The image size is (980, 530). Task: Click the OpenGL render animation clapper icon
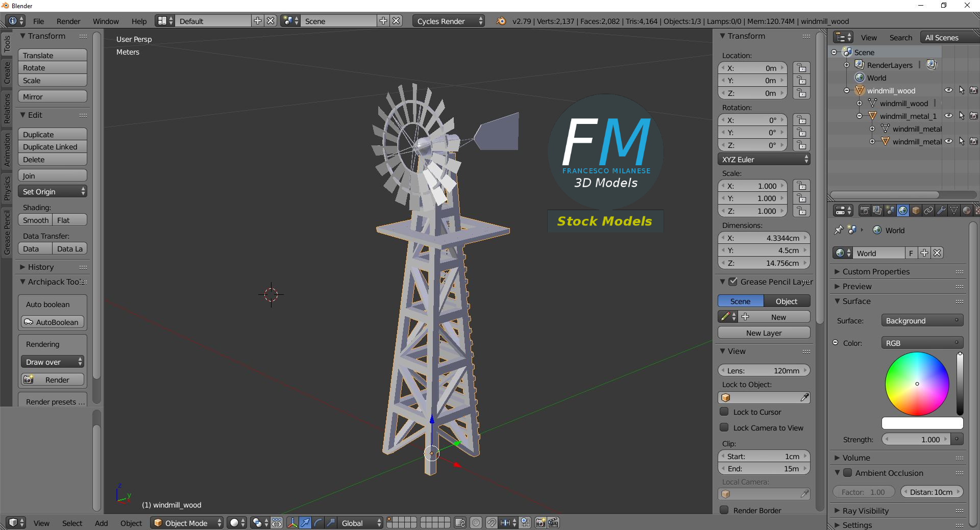pyautogui.click(x=553, y=523)
